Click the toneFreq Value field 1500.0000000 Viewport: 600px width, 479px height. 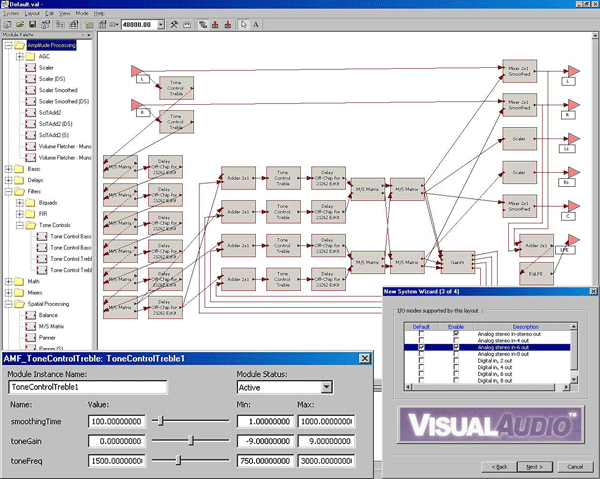pos(117,461)
